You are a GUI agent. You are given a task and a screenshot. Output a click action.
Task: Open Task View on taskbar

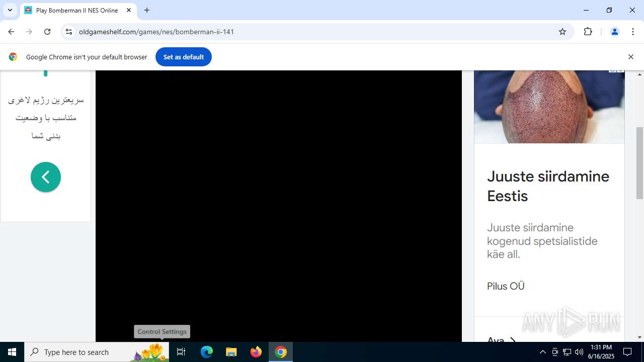click(x=181, y=352)
